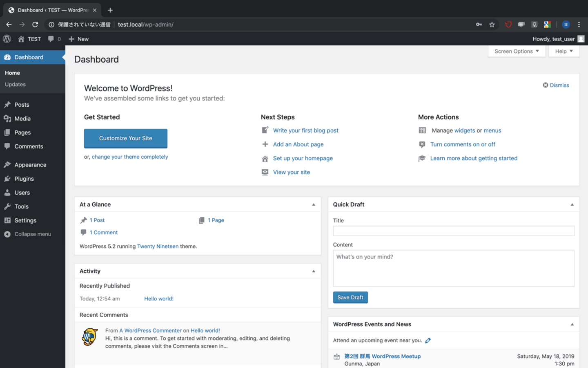Open the comments bubble in admin bar
This screenshot has width=588, height=368.
point(54,39)
